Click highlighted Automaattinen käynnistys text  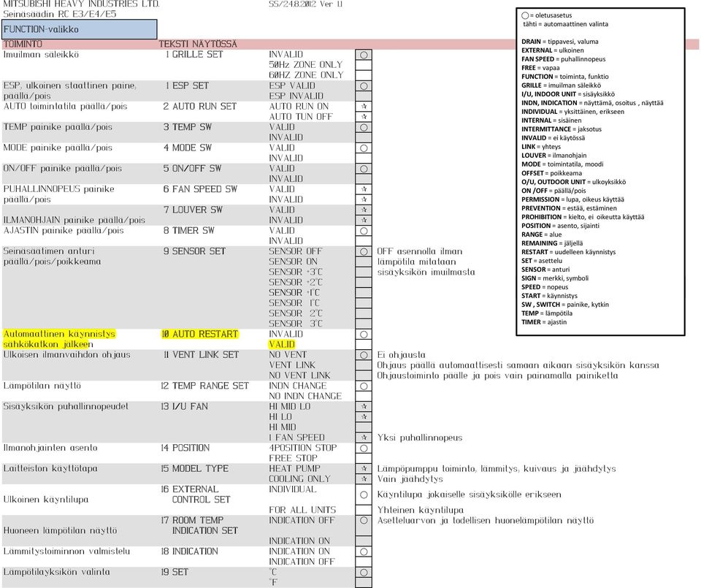59,334
